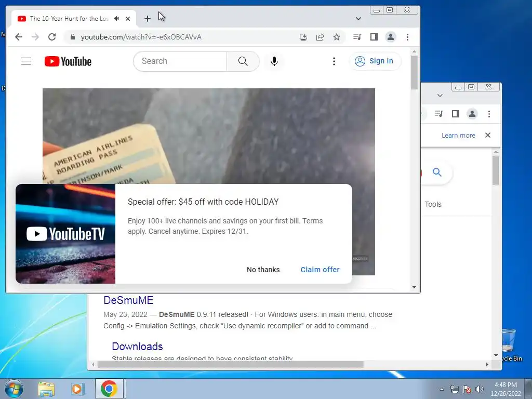
Task: Expand tab search chevron in background Google window
Action: pyautogui.click(x=440, y=96)
